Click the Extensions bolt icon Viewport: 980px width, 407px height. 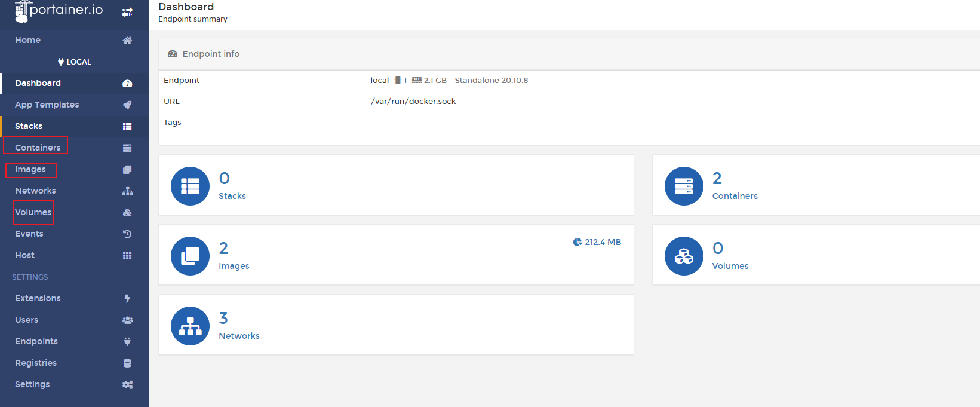127,299
